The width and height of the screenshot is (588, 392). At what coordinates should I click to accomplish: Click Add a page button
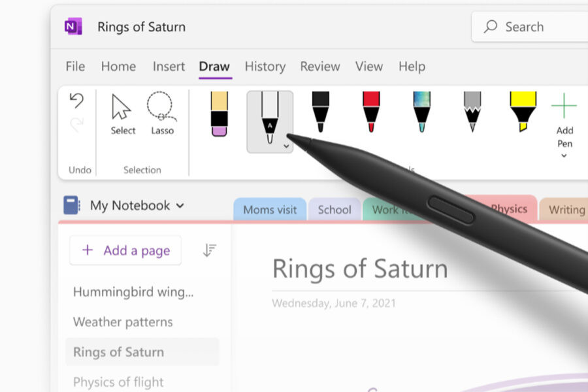coord(125,250)
